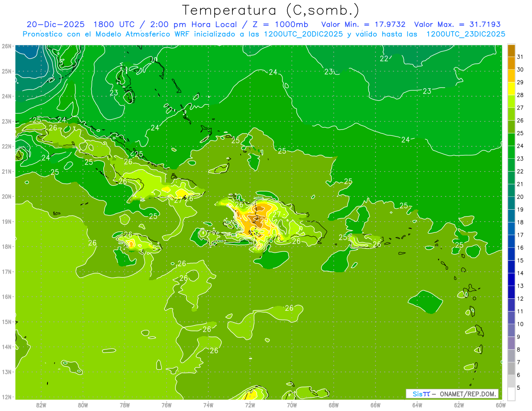Click the '1800 UTC' time text

point(114,24)
